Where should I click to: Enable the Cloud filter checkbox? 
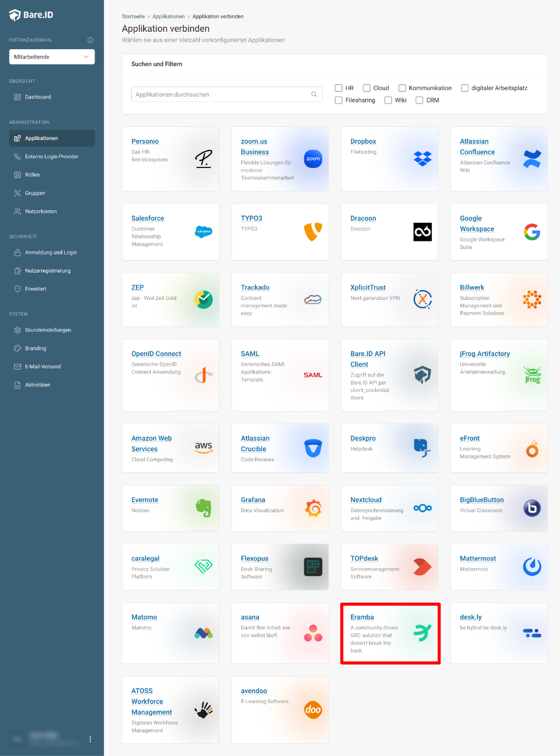coord(367,88)
